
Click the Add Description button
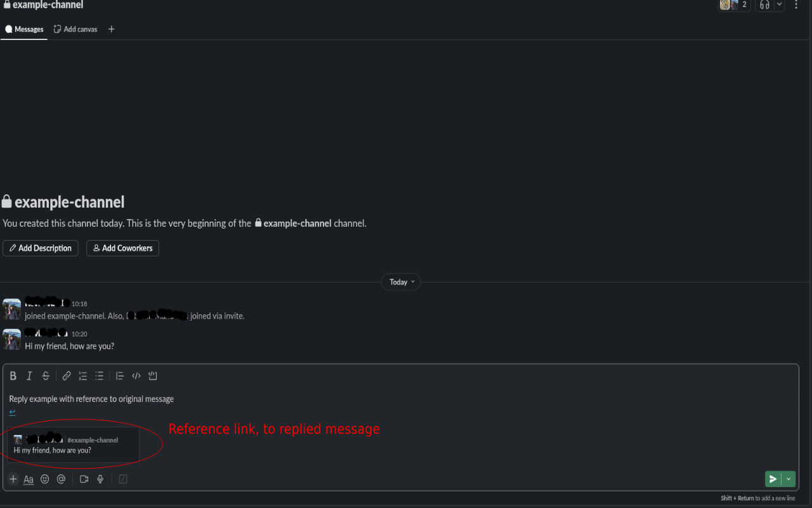(41, 248)
